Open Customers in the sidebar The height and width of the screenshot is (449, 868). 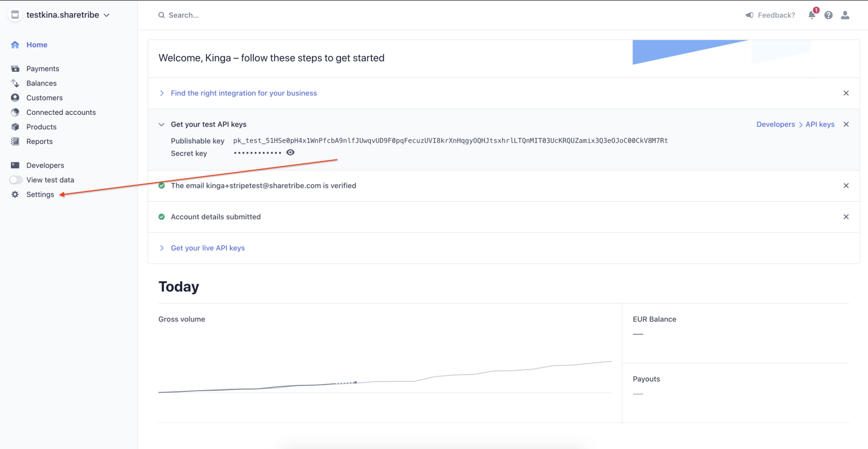click(x=44, y=98)
